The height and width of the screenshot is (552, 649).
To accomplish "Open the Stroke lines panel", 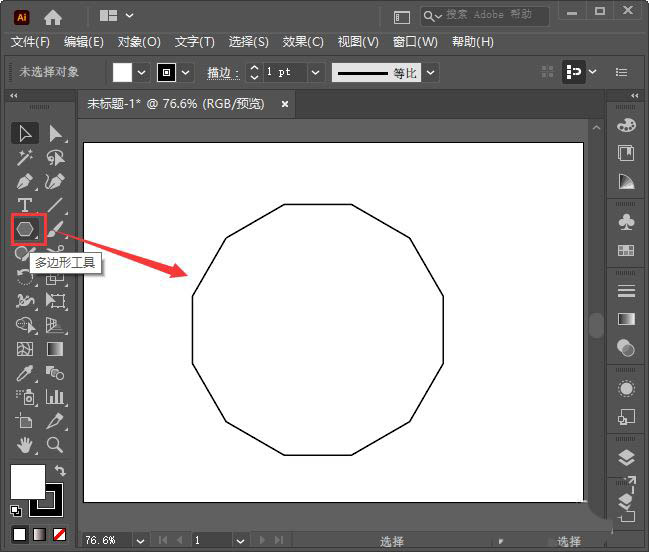I will point(626,291).
